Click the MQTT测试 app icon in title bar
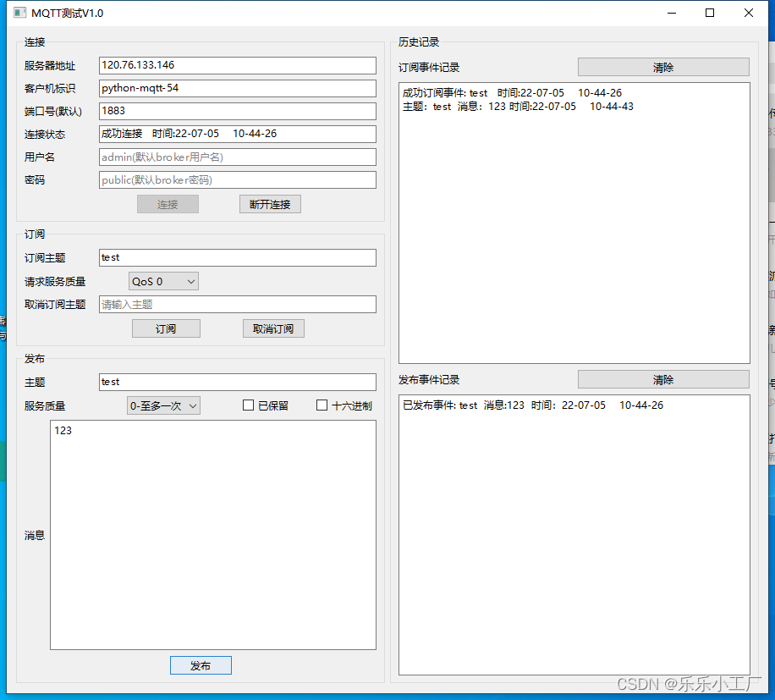The height and width of the screenshot is (700, 775). point(19,13)
